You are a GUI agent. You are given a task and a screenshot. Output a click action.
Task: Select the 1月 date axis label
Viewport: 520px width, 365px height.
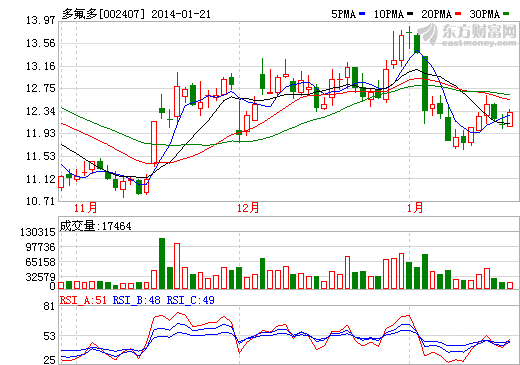pyautogui.click(x=415, y=208)
